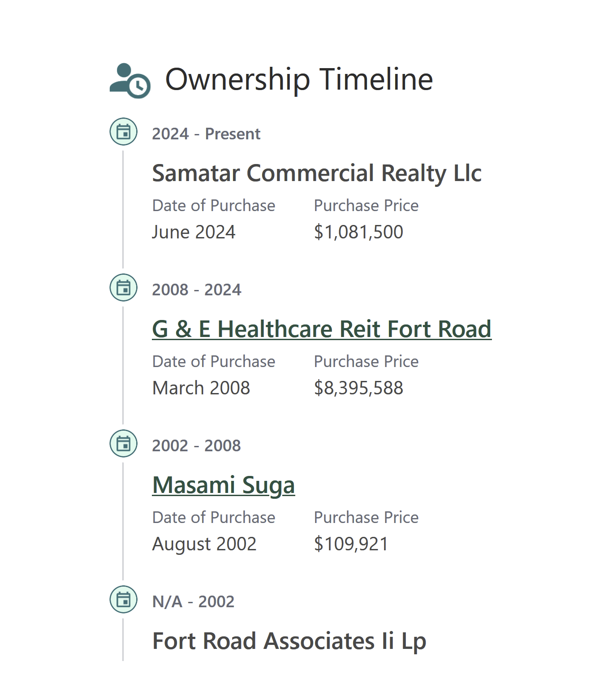Click the $1,081,500 purchase price
Image resolution: width=595 pixels, height=700 pixels.
click(x=358, y=232)
